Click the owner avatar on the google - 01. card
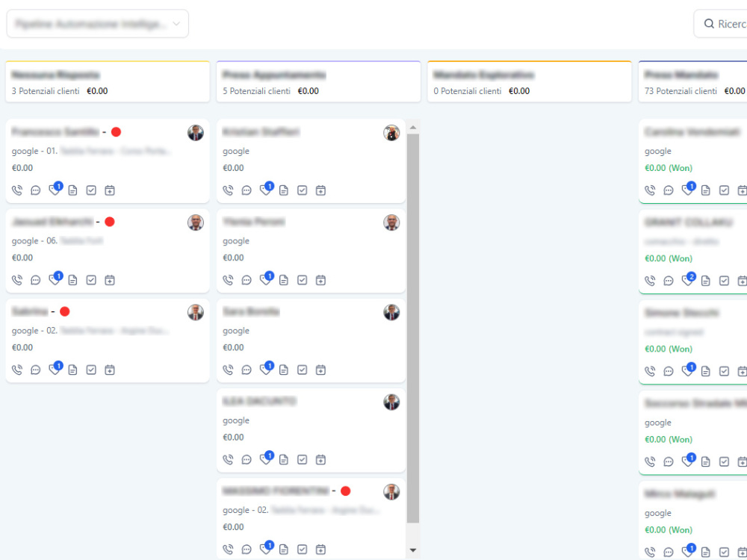This screenshot has width=747, height=560. (x=195, y=133)
